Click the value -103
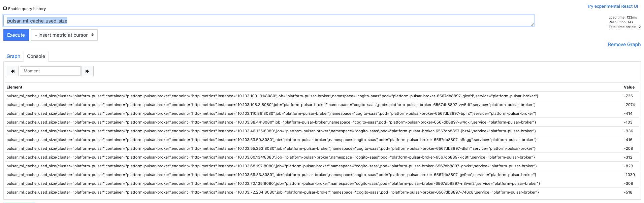644x203 pixels. pyautogui.click(x=628, y=122)
